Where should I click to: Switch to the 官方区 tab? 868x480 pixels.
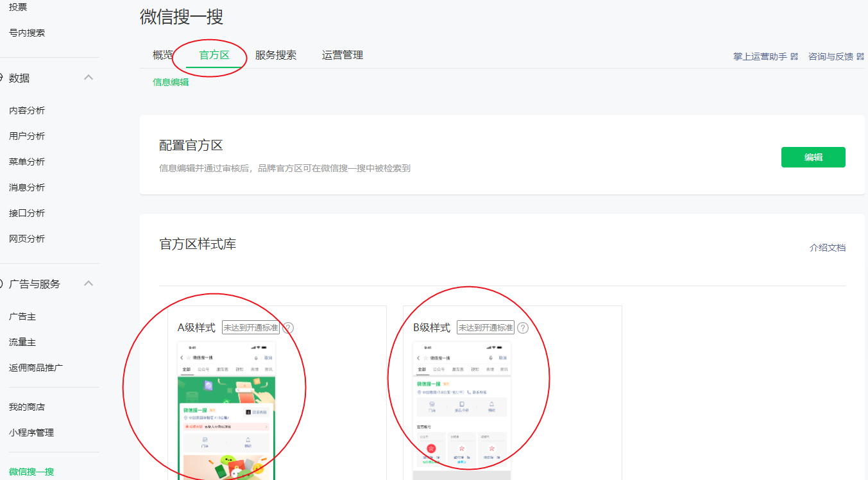(x=214, y=55)
